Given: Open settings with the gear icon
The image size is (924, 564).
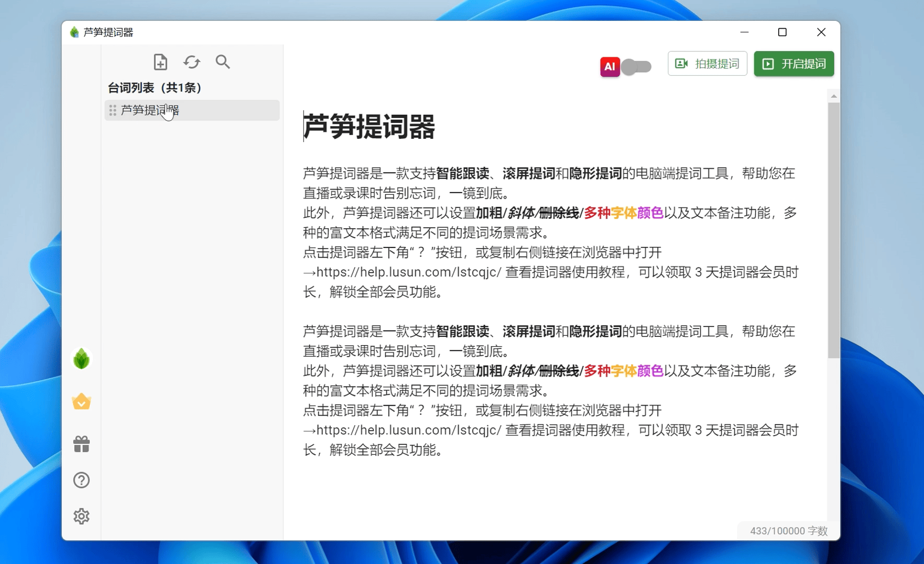Looking at the screenshot, I should [81, 516].
